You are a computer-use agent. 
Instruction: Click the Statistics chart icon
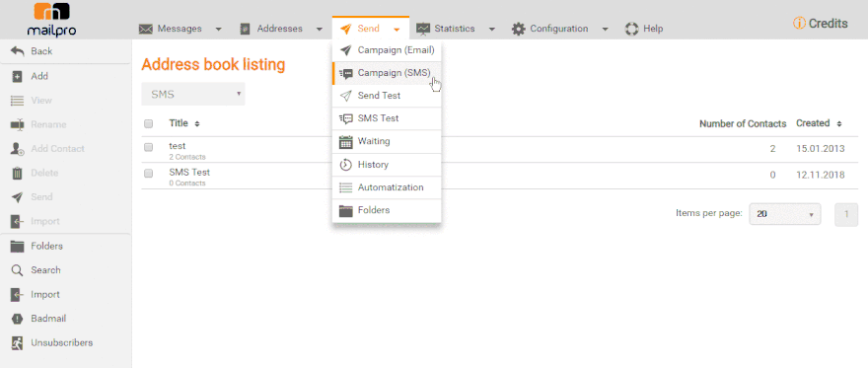click(423, 29)
